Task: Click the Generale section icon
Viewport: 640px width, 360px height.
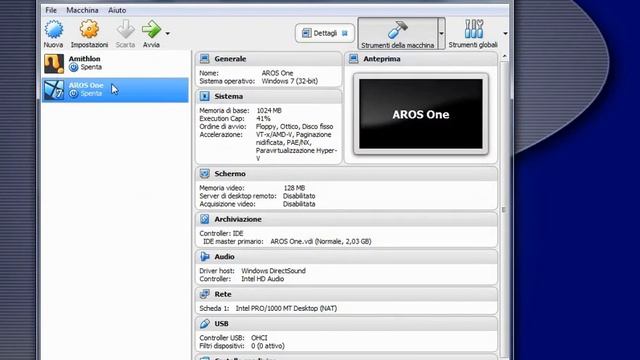Action: tap(204, 59)
